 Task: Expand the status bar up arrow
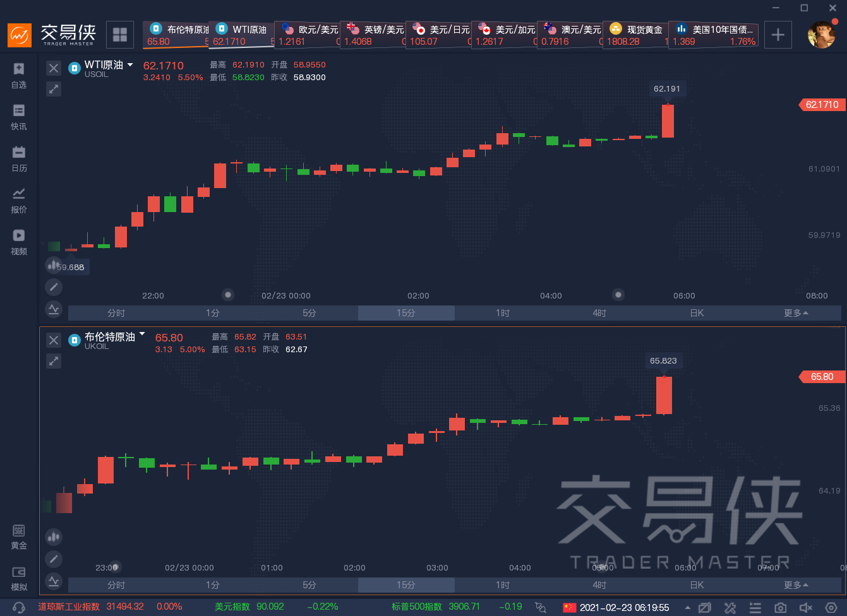point(687,608)
